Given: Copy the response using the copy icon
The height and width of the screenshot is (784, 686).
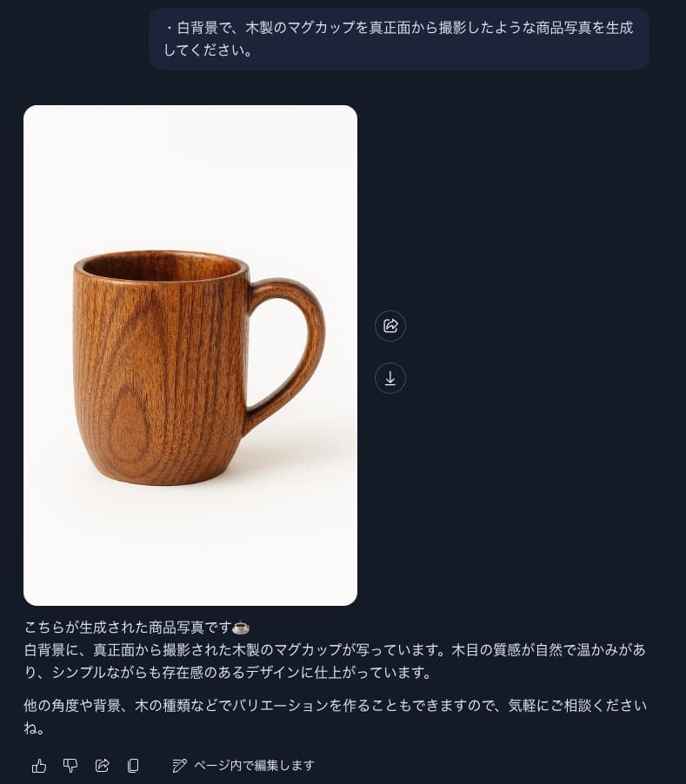Looking at the screenshot, I should tap(133, 766).
